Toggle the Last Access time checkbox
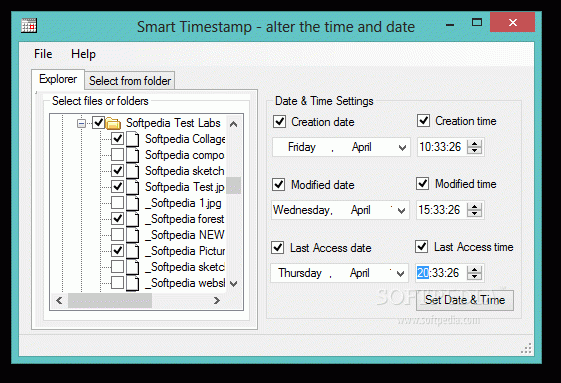The width and height of the screenshot is (561, 383). coord(421,247)
